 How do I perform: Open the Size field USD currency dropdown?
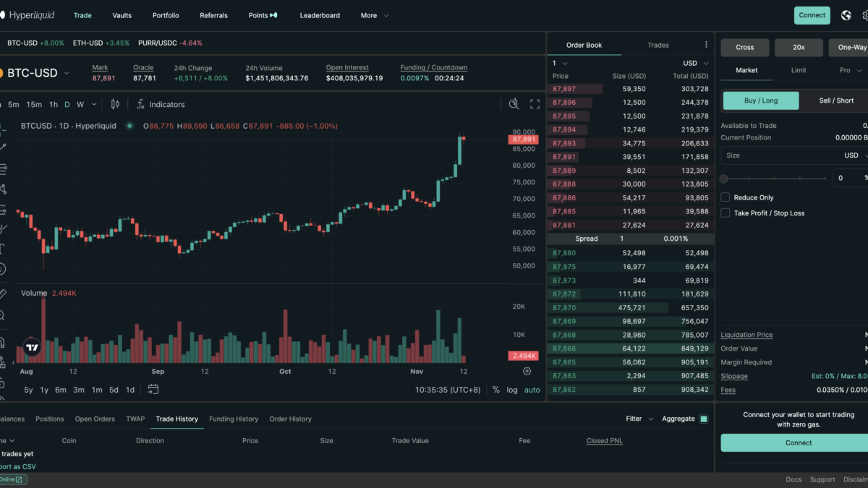pos(856,155)
